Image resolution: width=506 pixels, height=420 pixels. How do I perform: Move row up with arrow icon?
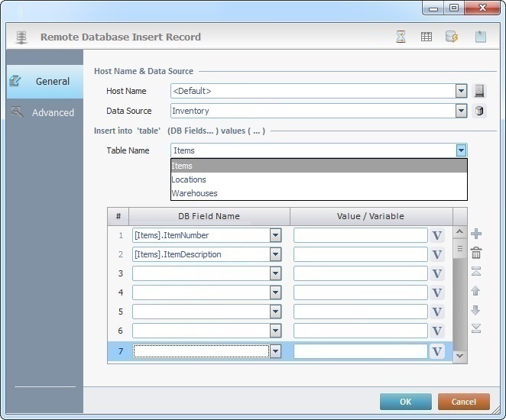click(475, 291)
